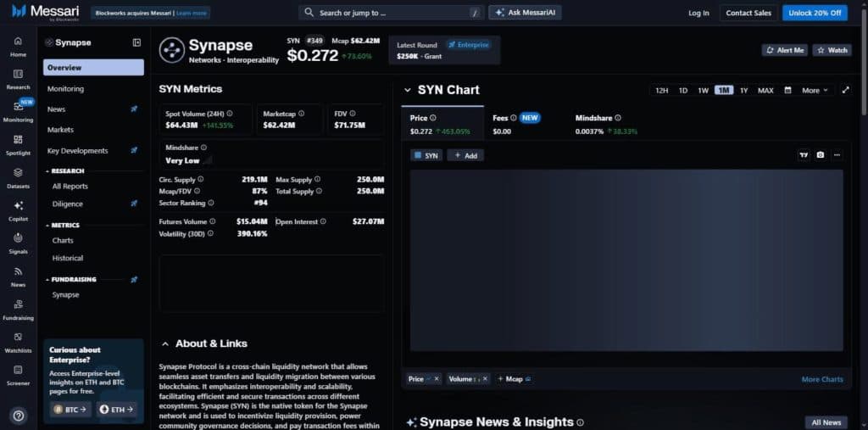The height and width of the screenshot is (430, 868).
Task: Open the Signals sidebar icon
Action: (x=18, y=238)
